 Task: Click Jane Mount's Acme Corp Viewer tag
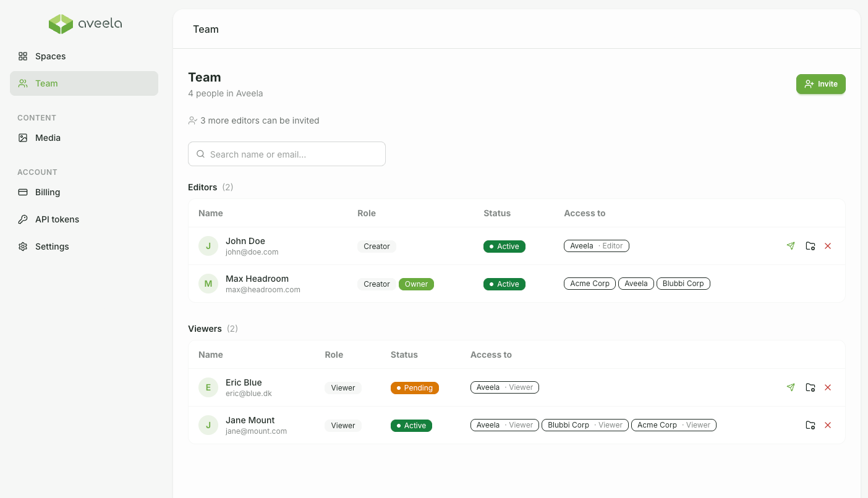[674, 425]
